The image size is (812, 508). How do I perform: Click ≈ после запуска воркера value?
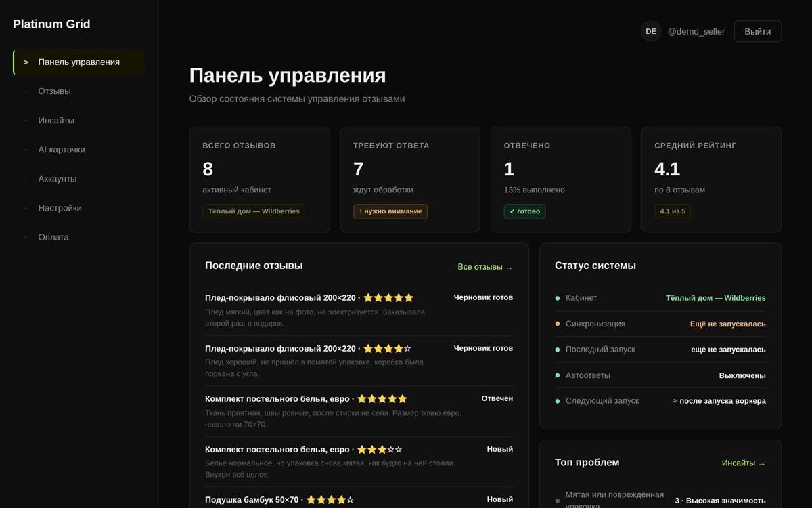point(719,401)
